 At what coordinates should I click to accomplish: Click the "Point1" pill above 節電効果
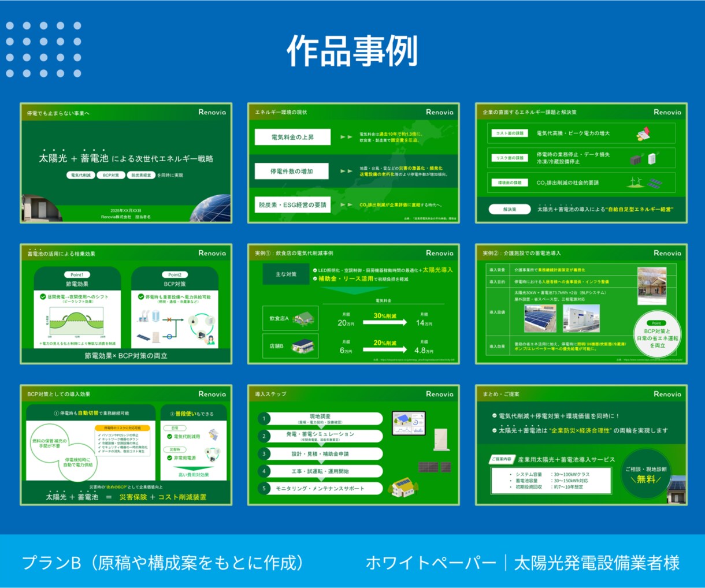click(x=77, y=275)
